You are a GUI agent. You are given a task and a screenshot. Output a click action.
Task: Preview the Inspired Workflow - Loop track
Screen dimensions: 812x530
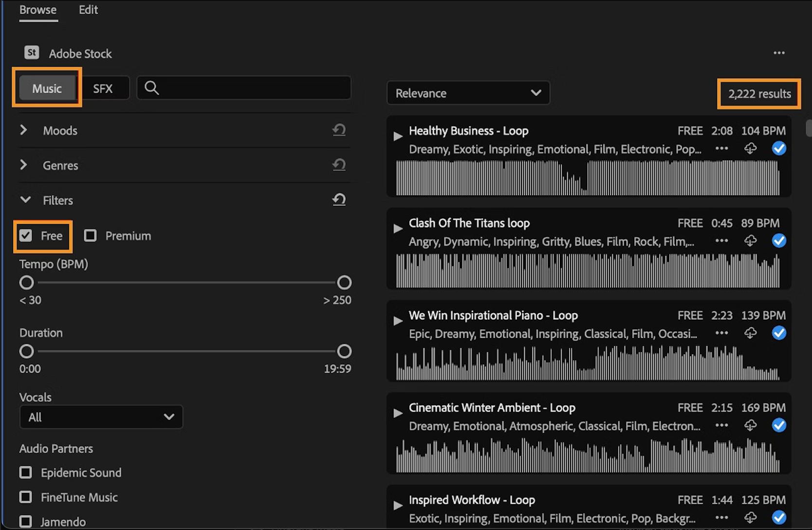(398, 505)
